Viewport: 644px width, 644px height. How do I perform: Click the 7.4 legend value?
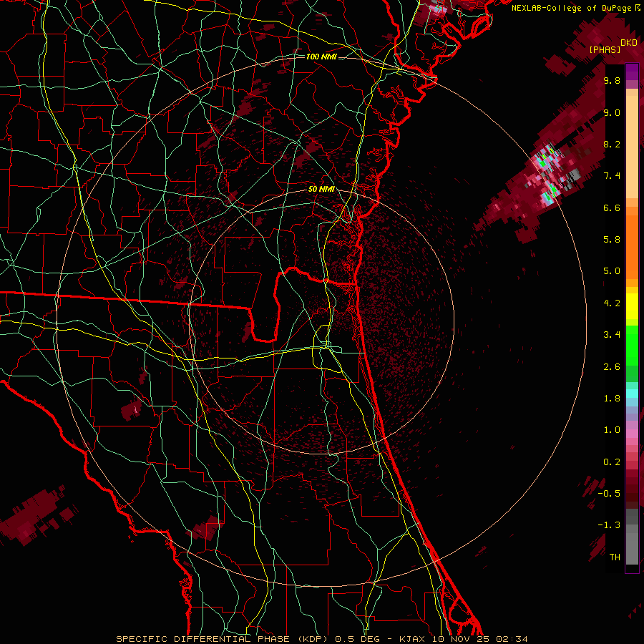tap(612, 176)
